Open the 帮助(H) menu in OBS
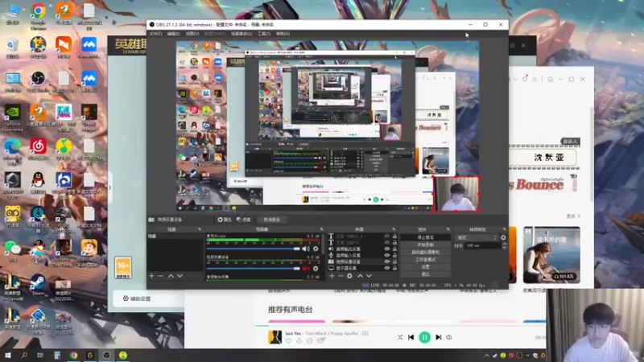Image resolution: width=644 pixels, height=362 pixels. click(x=283, y=34)
